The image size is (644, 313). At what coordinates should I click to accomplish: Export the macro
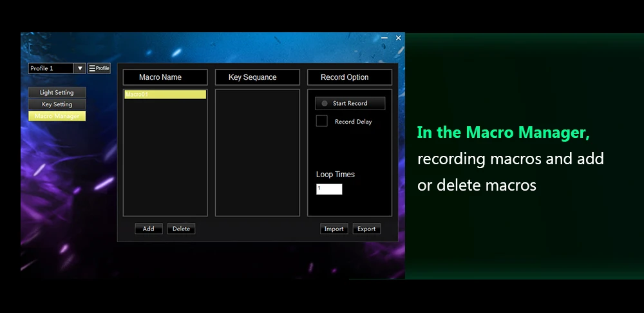(366, 229)
